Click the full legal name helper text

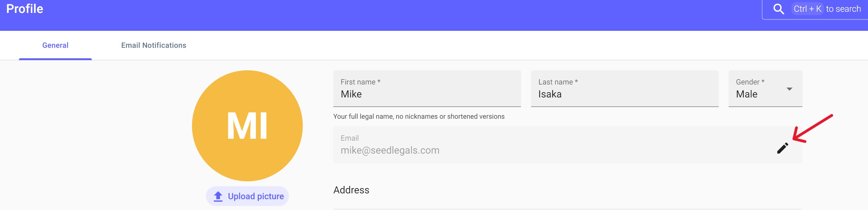click(418, 117)
